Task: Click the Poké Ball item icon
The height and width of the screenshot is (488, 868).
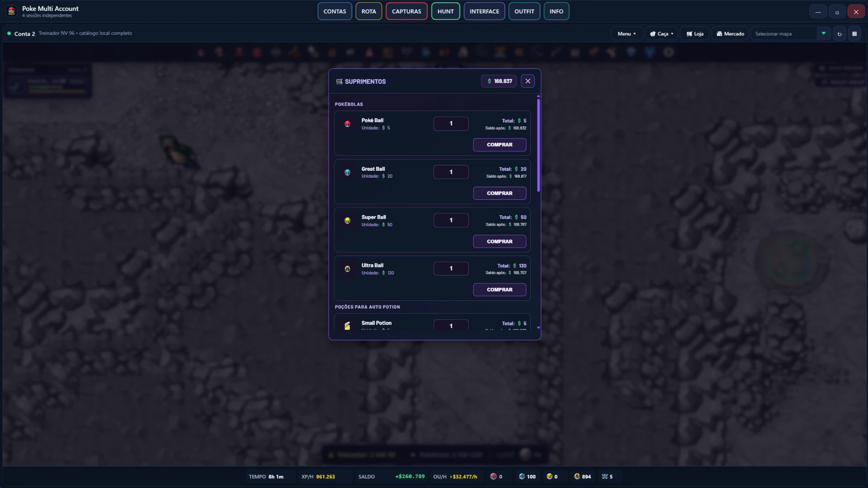Action: coord(347,124)
